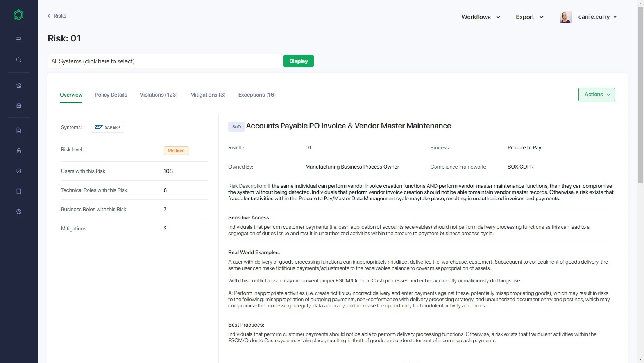Click the scrollbar up arrow
644x363 pixels.
640,3
